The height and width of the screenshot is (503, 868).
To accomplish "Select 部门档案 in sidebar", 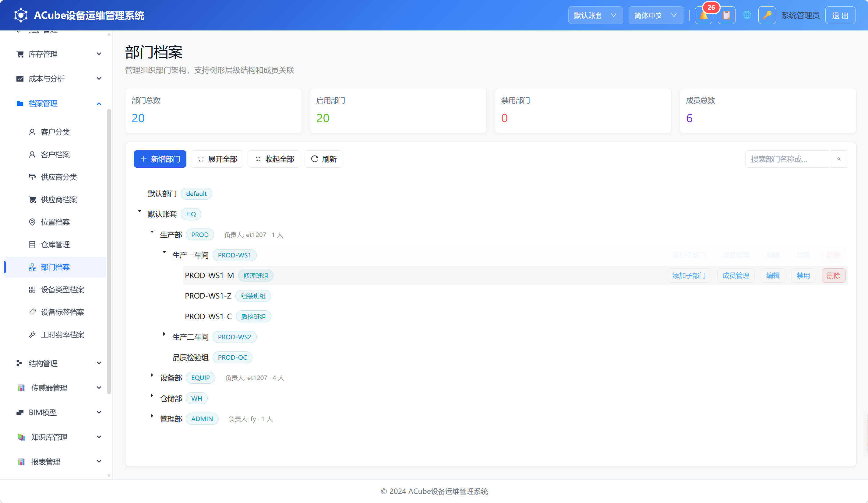I will click(55, 267).
